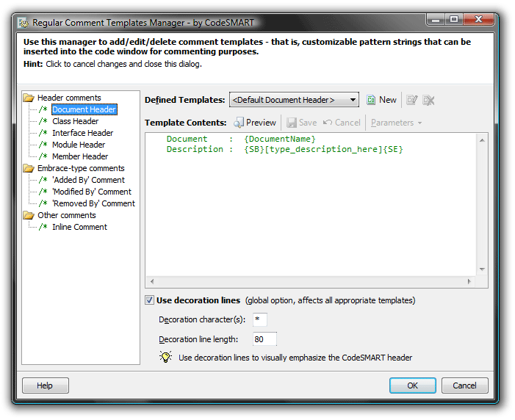Select Inline Comment tree item
The height and width of the screenshot is (420, 515).
pos(79,227)
